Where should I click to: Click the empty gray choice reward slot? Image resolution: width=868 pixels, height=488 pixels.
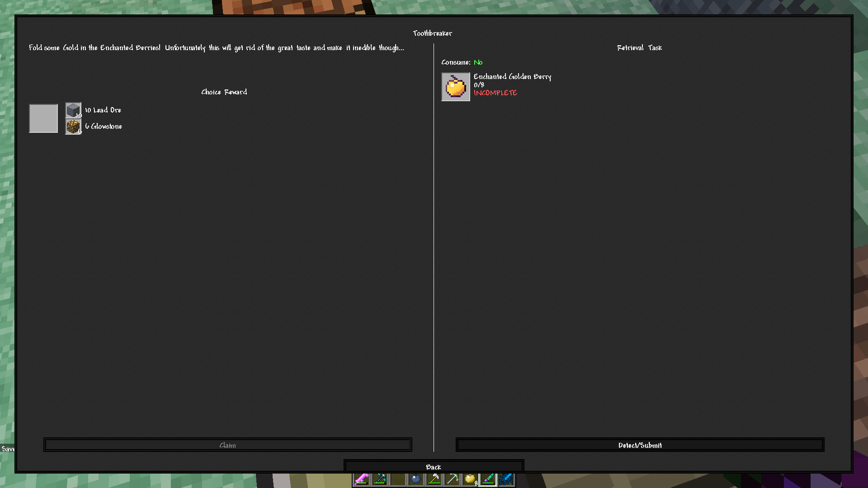(x=43, y=118)
